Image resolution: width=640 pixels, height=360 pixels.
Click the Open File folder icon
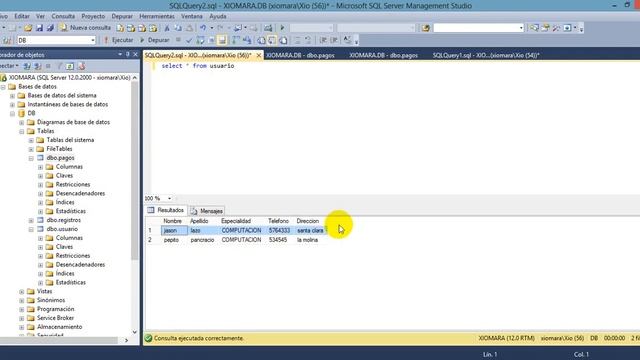coord(28,28)
